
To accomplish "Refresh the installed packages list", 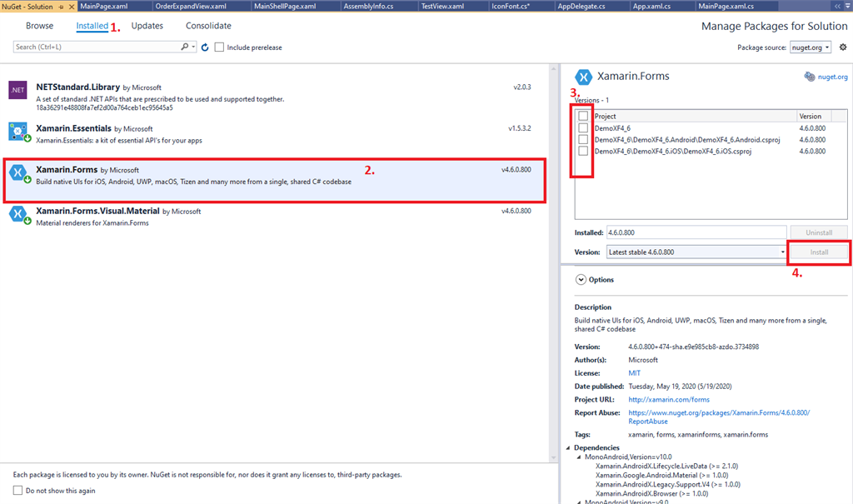I will coord(204,47).
